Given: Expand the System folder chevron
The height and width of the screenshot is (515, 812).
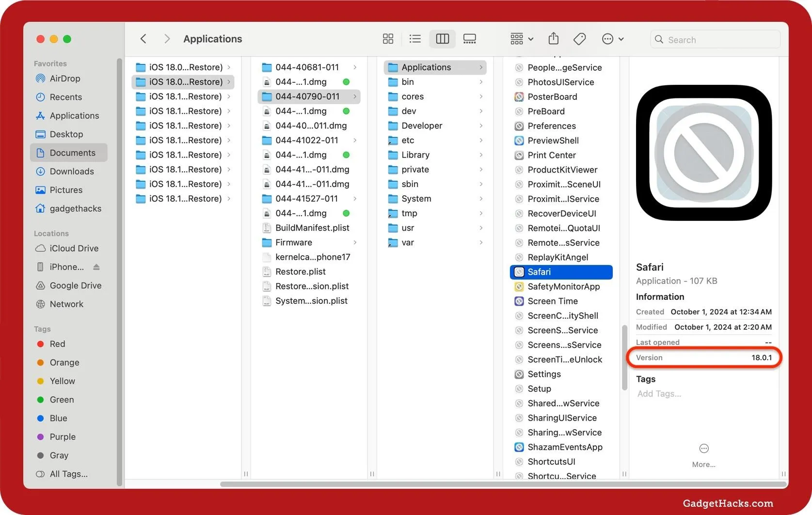Looking at the screenshot, I should (x=481, y=199).
